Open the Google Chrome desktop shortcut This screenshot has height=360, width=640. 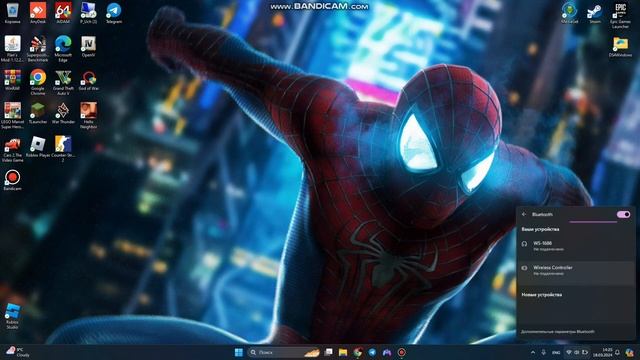[x=38, y=82]
